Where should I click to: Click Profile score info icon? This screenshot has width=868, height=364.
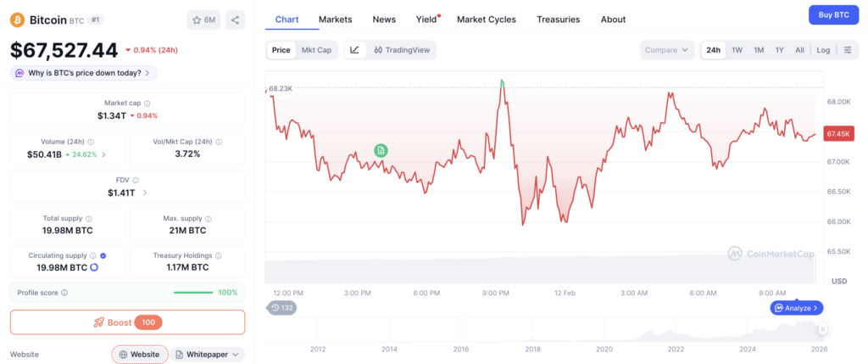tap(64, 293)
